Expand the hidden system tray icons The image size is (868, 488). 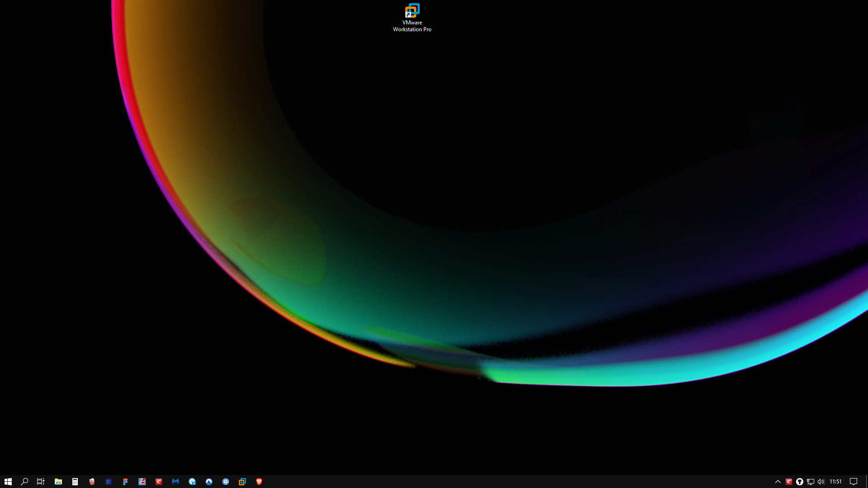[x=778, y=482]
